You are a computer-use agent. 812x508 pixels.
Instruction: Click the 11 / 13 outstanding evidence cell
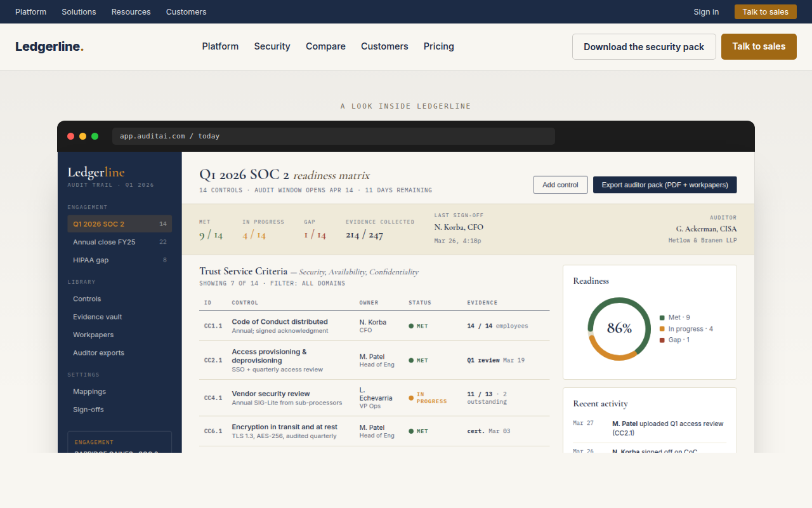click(487, 398)
